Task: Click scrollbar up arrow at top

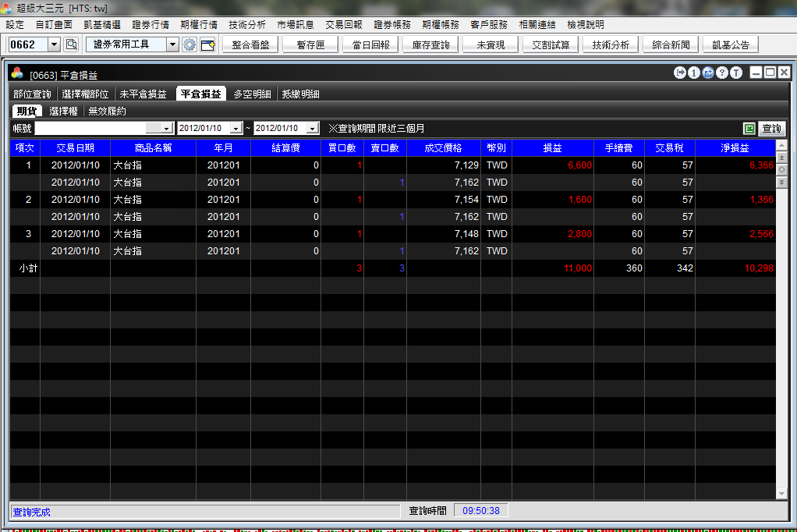Action: [781, 146]
